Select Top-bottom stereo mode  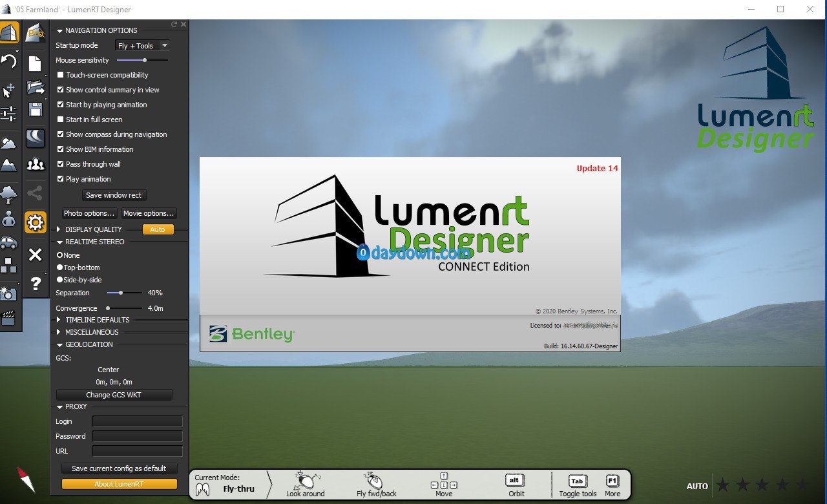[60, 268]
